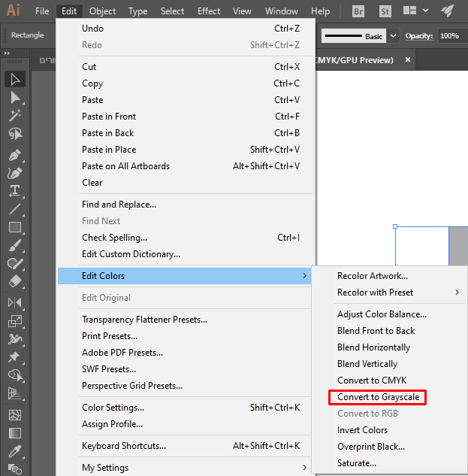The image size is (468, 476).
Task: Select the Magic Wand tool
Action: 15,116
